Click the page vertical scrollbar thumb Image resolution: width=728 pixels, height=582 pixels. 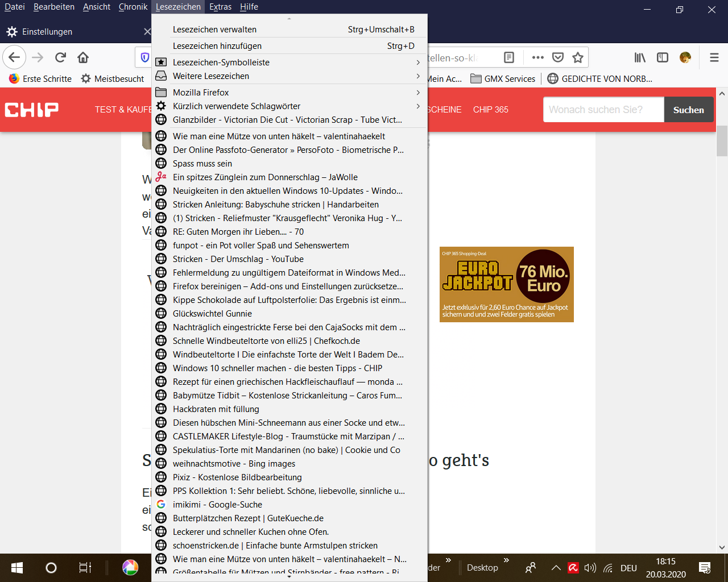722,141
